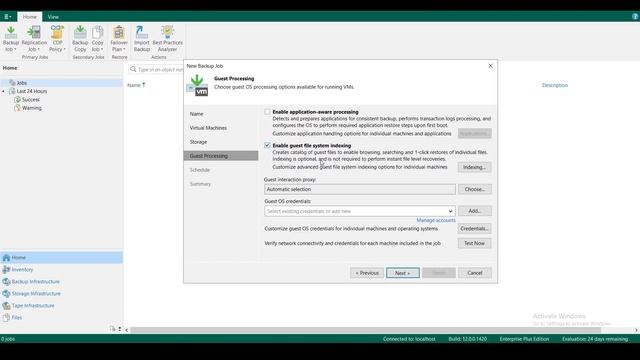Expand the Failover Plan dropdown arrow

pos(124,49)
